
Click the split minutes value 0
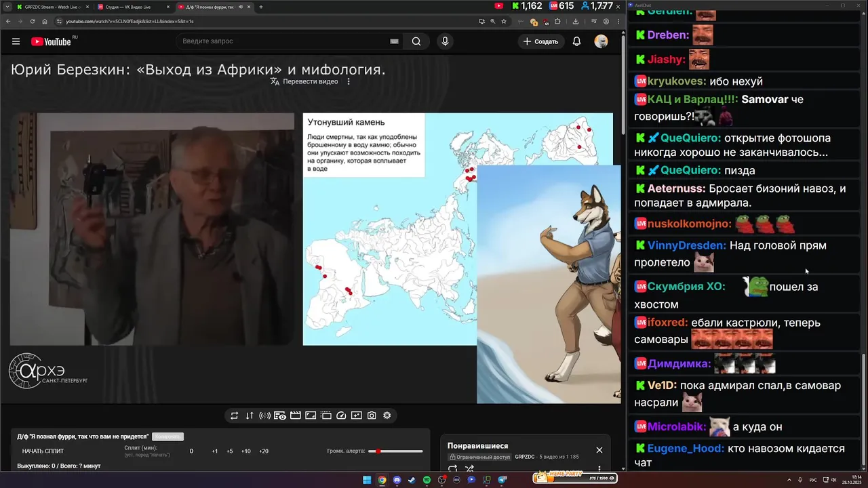tap(191, 451)
